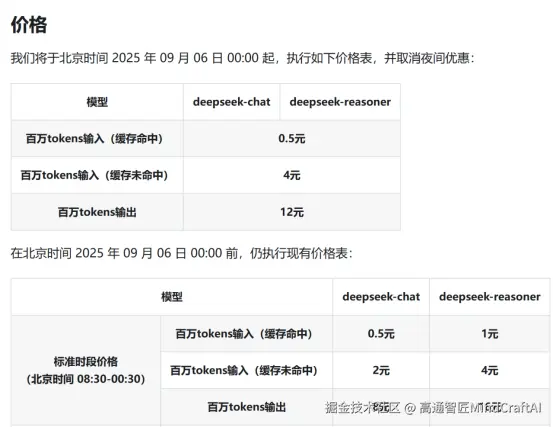Click deepseek-chat '0.5元' in existing price table
The height and width of the screenshot is (427, 554).
(381, 334)
